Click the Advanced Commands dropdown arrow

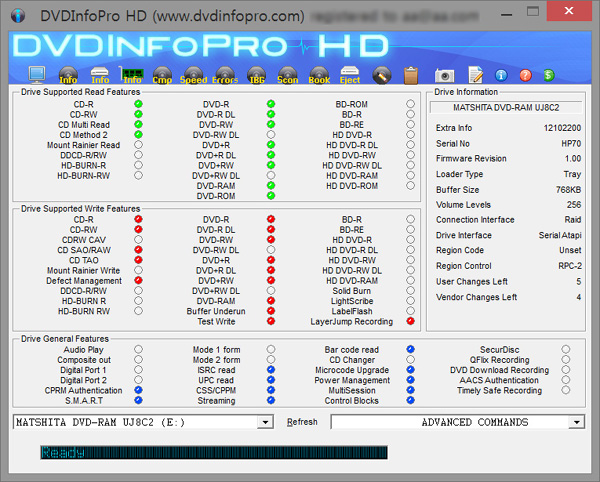point(576,422)
